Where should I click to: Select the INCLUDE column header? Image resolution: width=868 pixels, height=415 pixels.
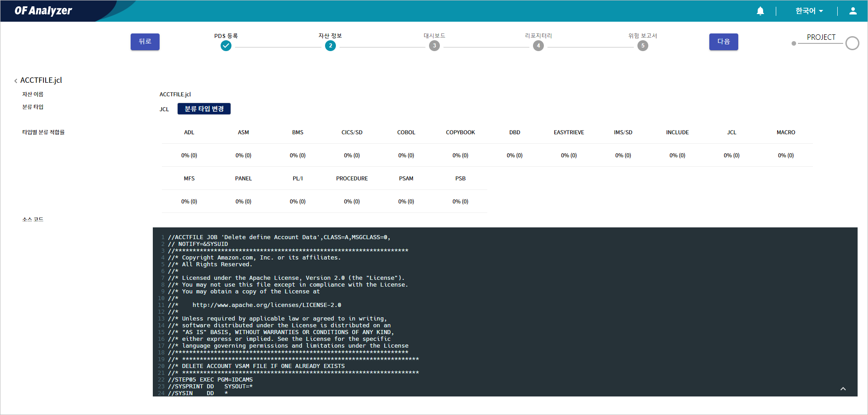[677, 132]
